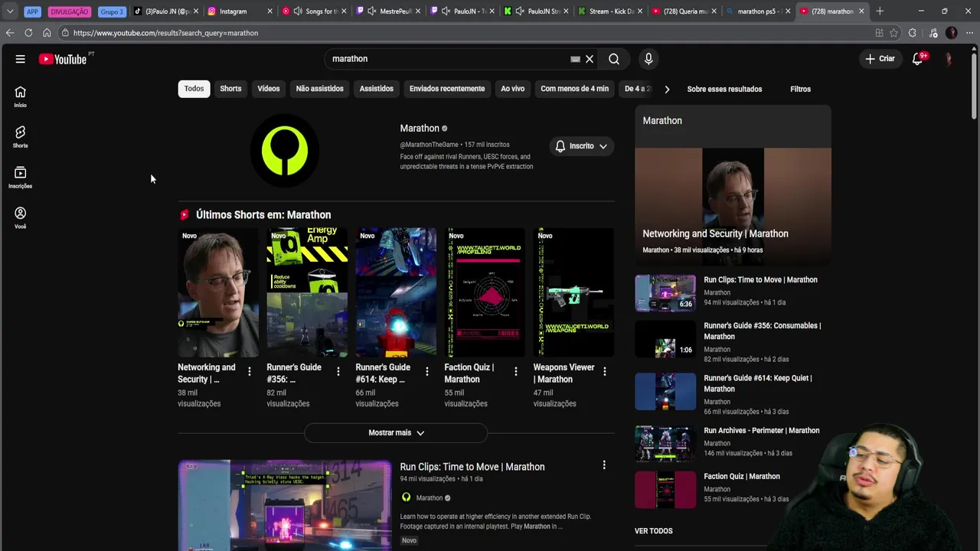Open the Filtros button
This screenshot has height=551, width=980.
pos(800,89)
